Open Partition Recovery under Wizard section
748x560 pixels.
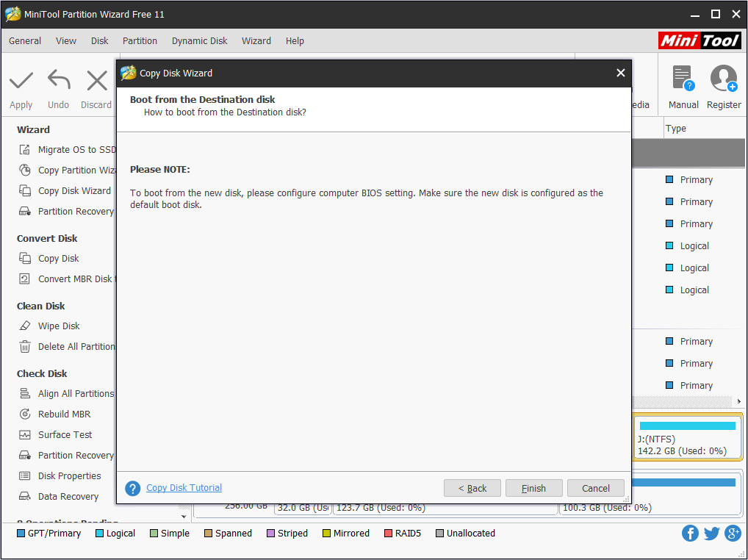click(66, 212)
